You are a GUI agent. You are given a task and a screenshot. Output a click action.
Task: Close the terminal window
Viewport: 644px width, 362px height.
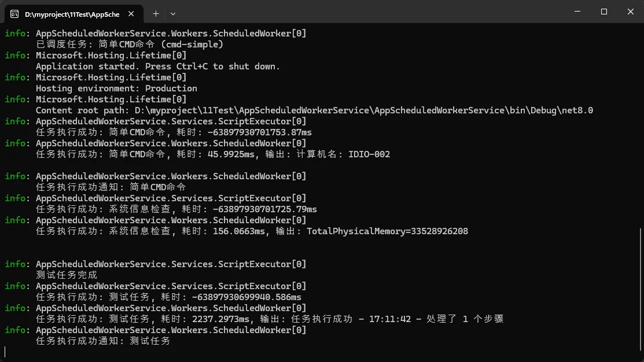point(631,12)
